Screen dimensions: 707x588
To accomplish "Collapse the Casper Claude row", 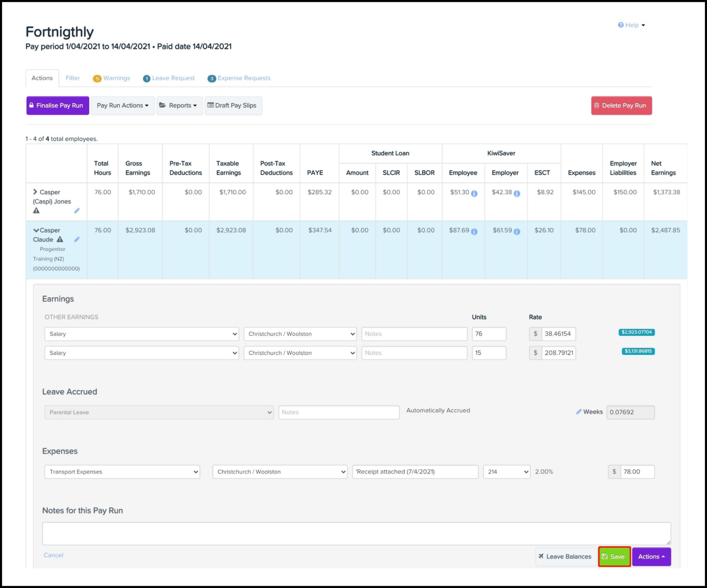I will (36, 230).
